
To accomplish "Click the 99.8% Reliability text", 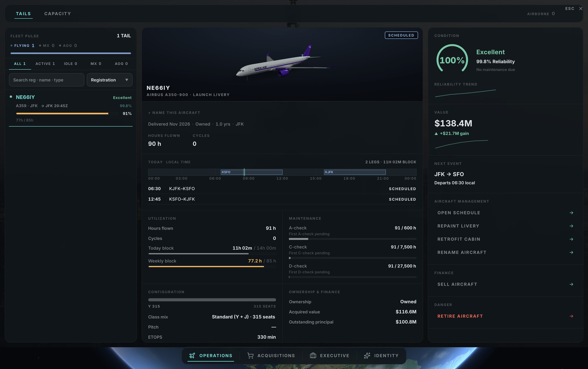I will point(495,61).
